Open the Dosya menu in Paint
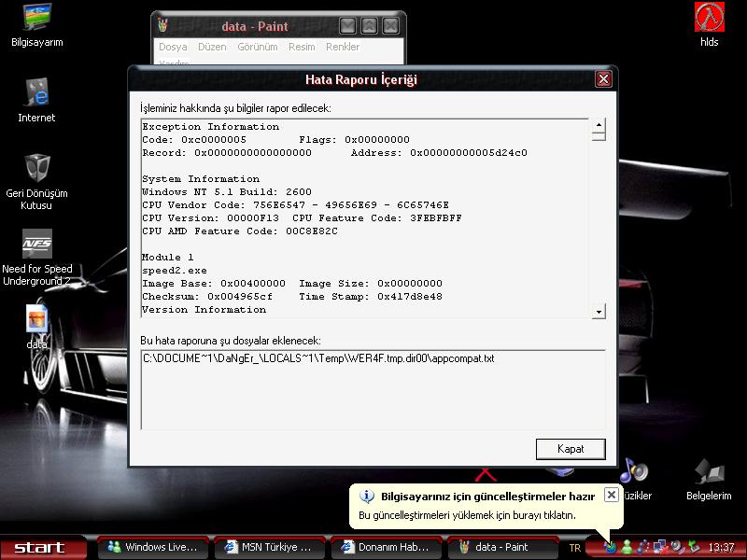The width and height of the screenshot is (747, 560). (x=173, y=47)
